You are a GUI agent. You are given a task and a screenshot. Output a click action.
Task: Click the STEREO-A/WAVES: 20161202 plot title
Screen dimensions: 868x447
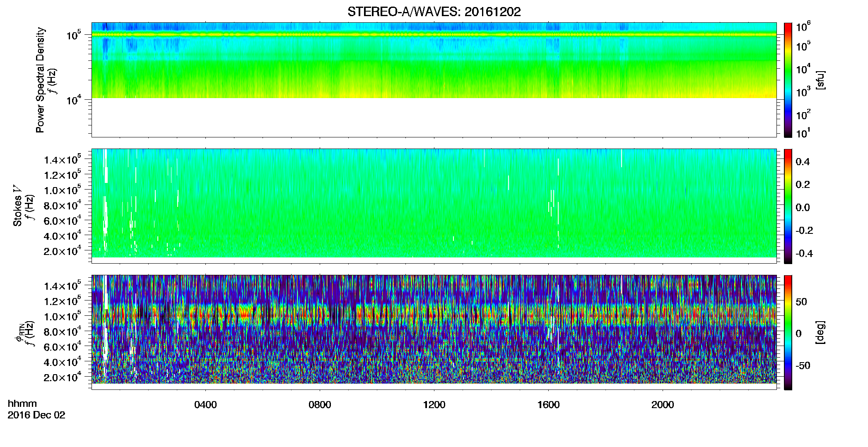click(434, 12)
